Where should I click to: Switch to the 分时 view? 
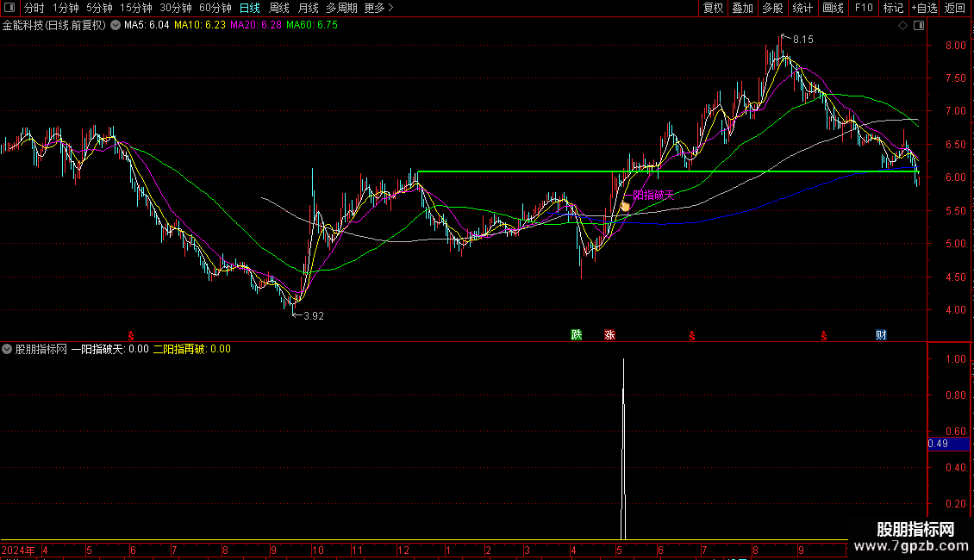tap(34, 8)
